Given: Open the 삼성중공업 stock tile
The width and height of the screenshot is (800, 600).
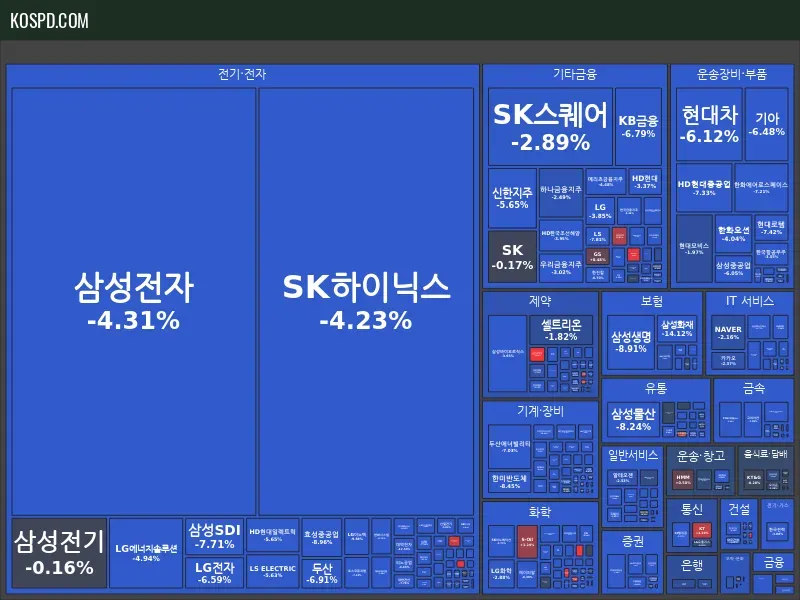Looking at the screenshot, I should point(733,269).
